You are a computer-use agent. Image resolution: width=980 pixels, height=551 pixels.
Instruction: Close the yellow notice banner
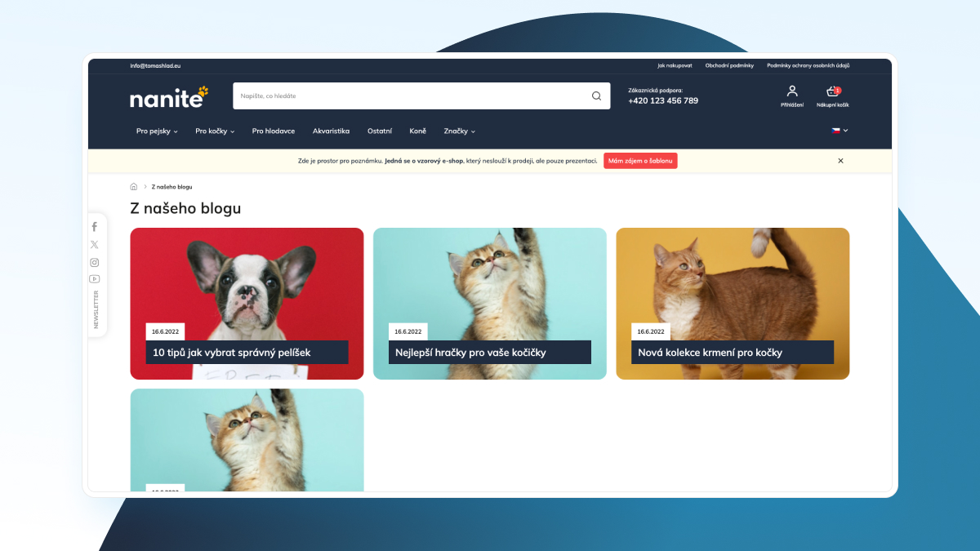[x=840, y=161]
